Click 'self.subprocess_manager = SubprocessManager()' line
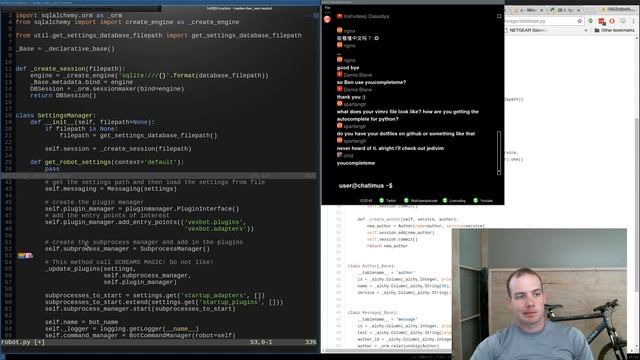The height and width of the screenshot is (360, 640). [127, 249]
